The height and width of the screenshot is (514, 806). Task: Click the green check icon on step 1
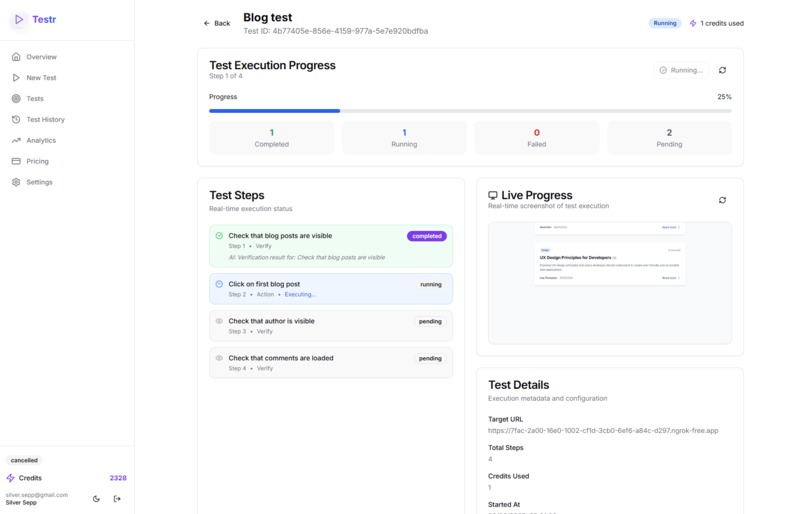pos(219,235)
